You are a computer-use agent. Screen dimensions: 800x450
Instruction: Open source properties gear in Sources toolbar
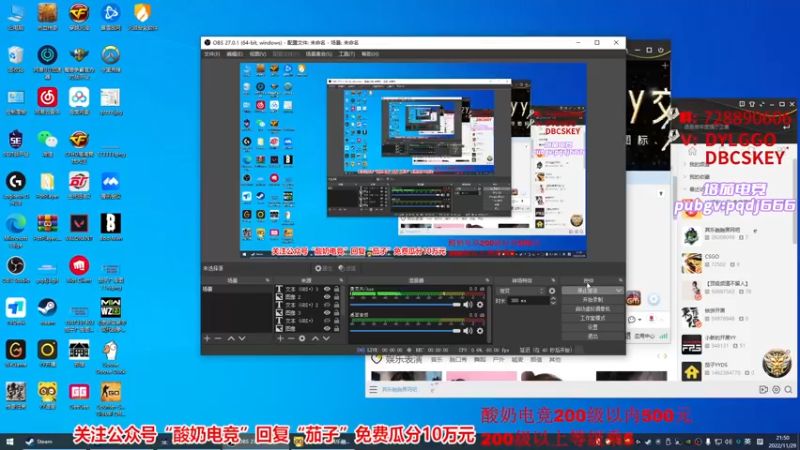[x=302, y=338]
